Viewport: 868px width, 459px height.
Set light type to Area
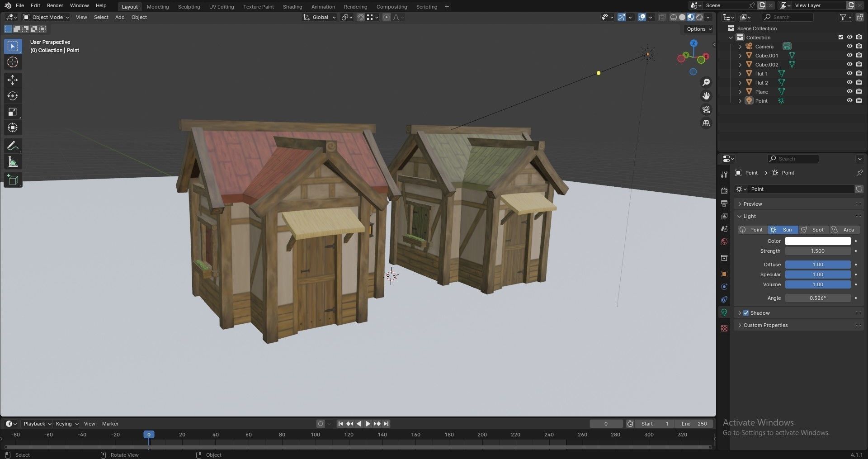tap(844, 230)
